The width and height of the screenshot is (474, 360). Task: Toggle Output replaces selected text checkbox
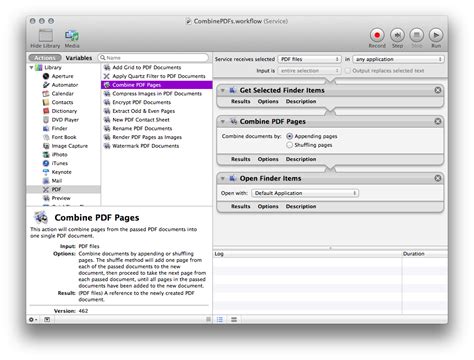(348, 70)
